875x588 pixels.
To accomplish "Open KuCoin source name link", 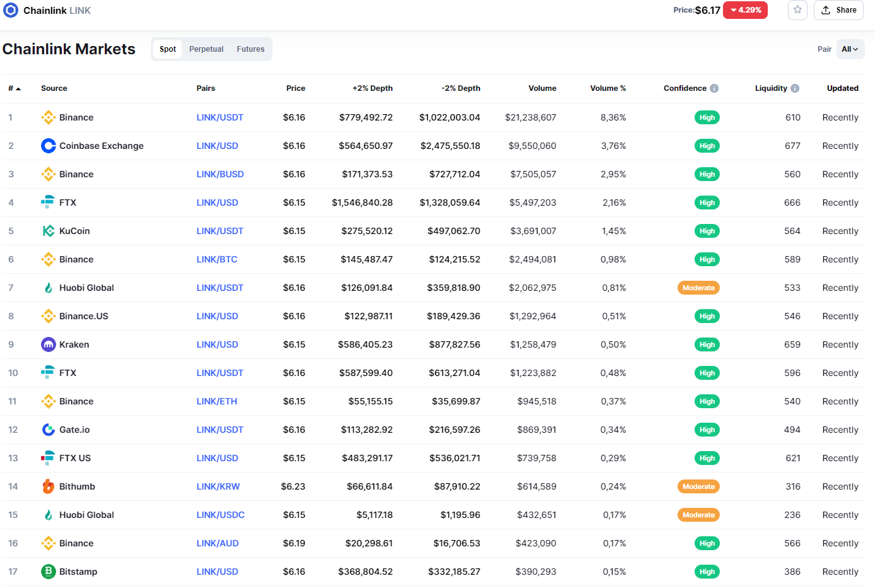I will click(74, 231).
